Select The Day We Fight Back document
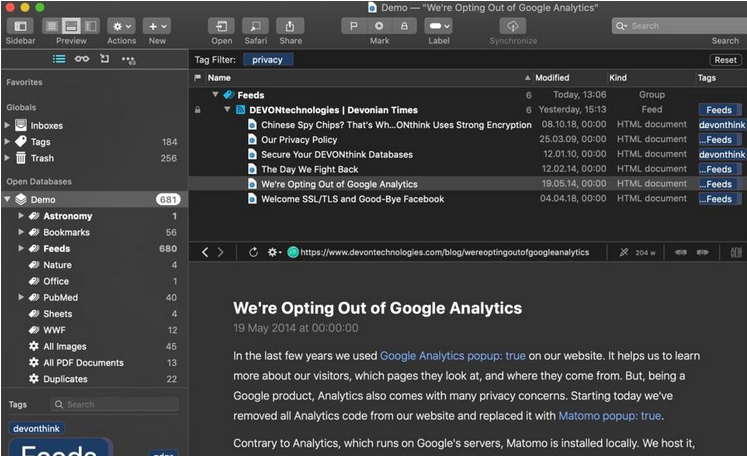This screenshot has width=747, height=456. coord(310,169)
